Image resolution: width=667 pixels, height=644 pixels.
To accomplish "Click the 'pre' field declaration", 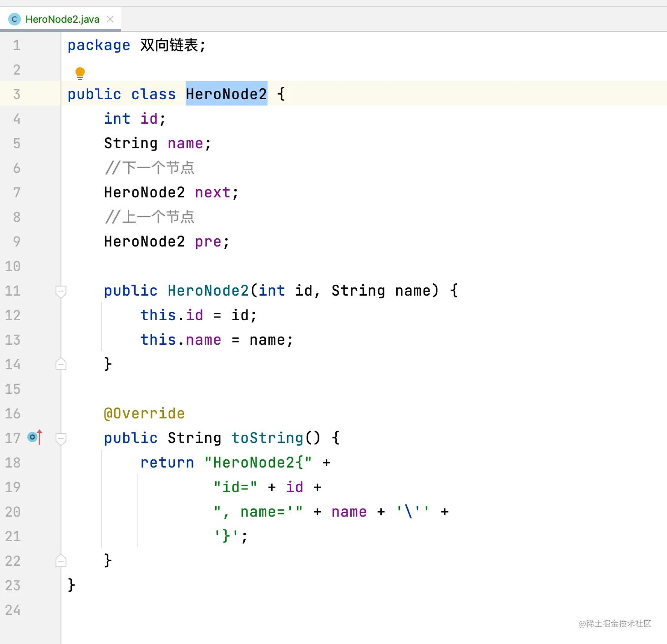I will tap(208, 241).
